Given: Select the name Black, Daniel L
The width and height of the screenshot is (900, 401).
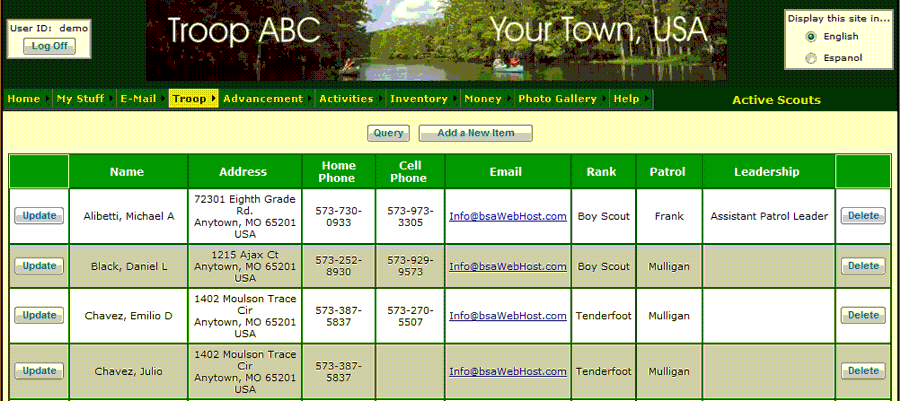Looking at the screenshot, I should pyautogui.click(x=129, y=266).
